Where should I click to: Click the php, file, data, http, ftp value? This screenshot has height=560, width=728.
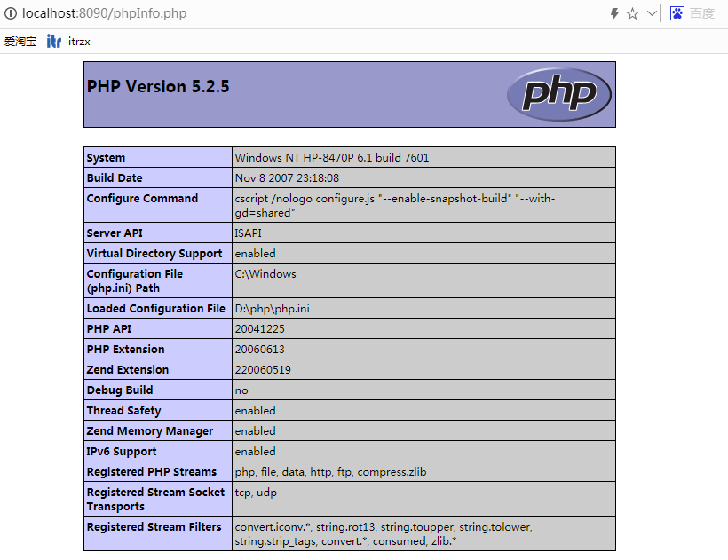coord(330,472)
